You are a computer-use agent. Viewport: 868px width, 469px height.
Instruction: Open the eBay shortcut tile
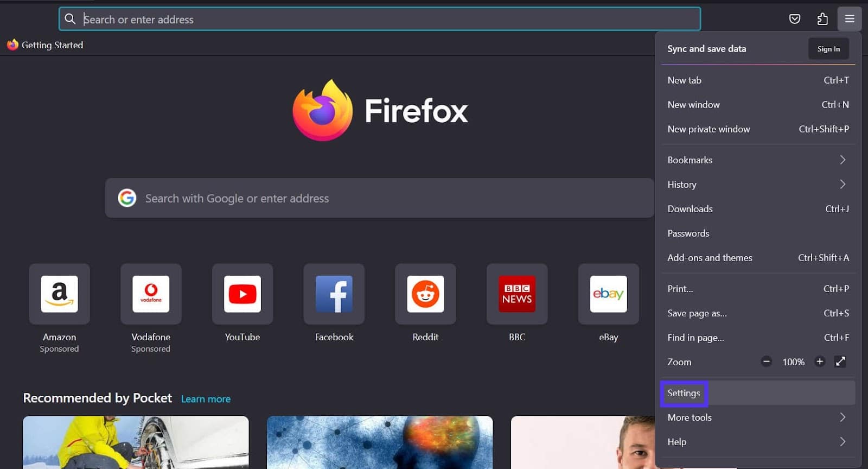click(x=609, y=294)
